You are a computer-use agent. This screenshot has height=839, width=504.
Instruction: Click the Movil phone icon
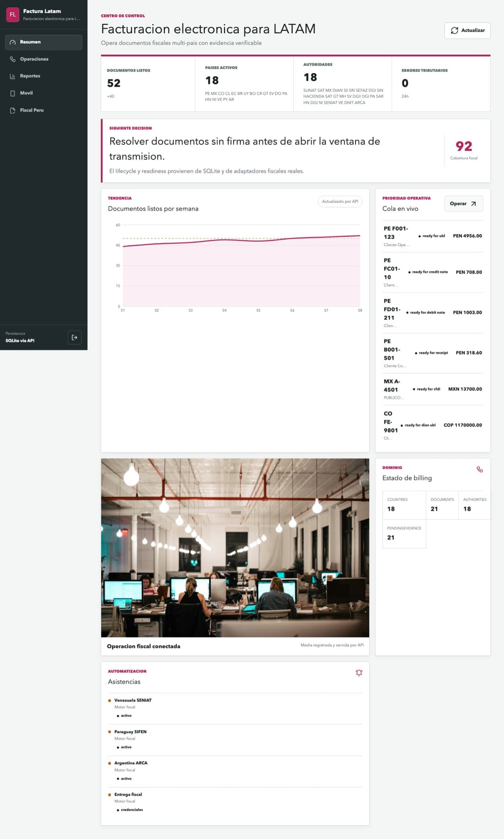[x=13, y=93]
